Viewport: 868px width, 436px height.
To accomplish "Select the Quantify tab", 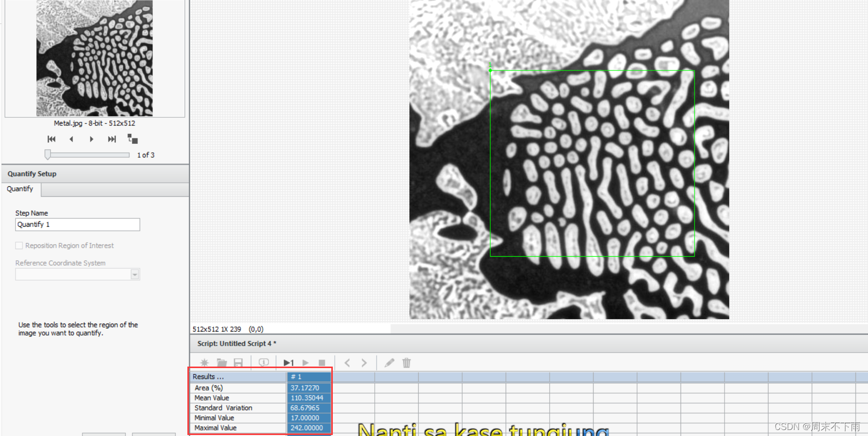I will (20, 189).
